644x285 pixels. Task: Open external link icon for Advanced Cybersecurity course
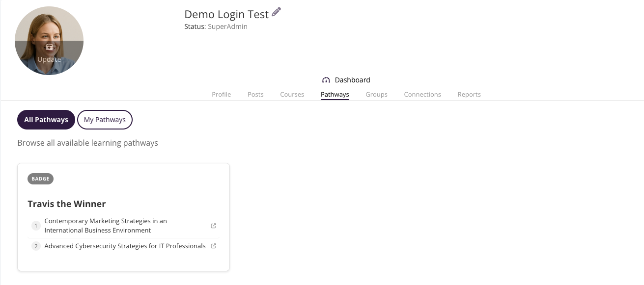[x=213, y=246]
